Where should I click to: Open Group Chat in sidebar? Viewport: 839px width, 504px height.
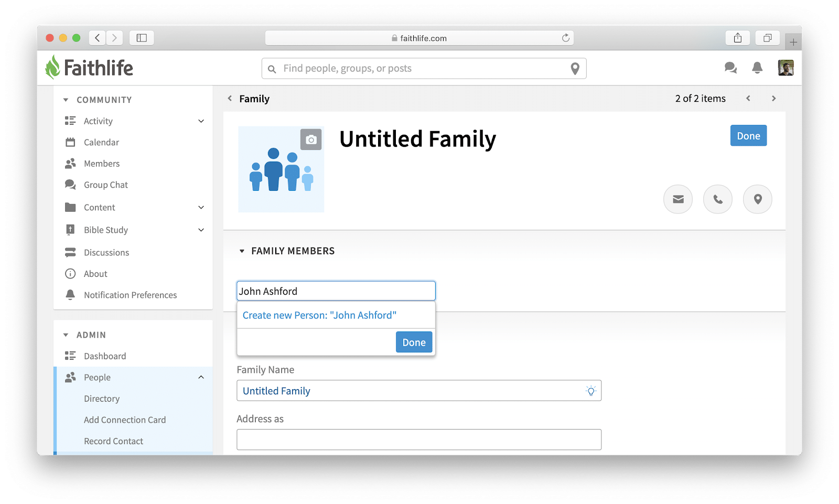[106, 185]
